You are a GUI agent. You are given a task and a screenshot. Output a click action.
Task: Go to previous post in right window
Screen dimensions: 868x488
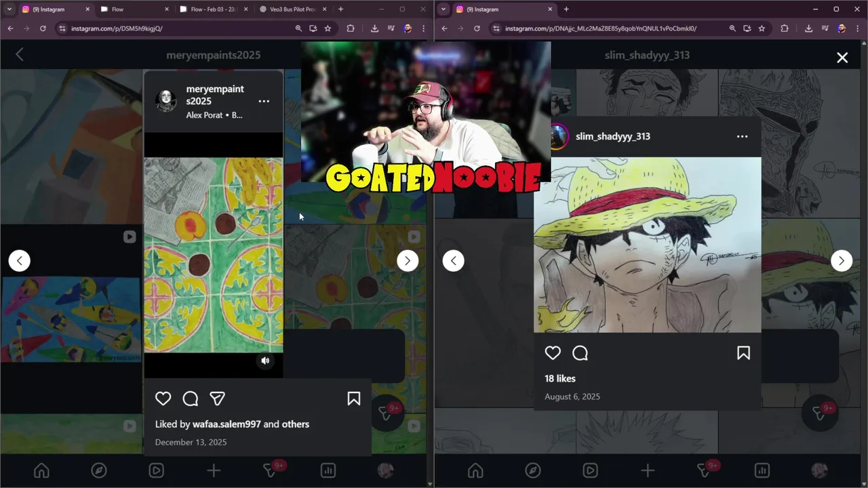[454, 261]
